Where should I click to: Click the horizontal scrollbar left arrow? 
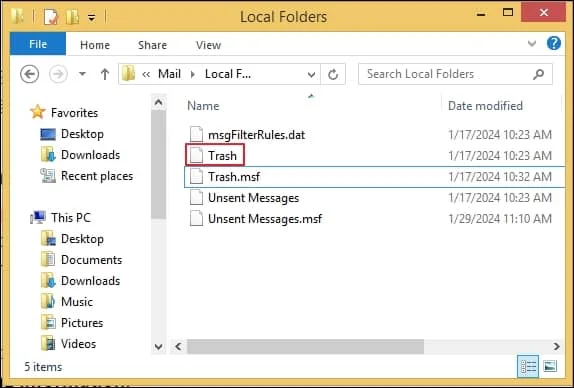pyautogui.click(x=178, y=346)
